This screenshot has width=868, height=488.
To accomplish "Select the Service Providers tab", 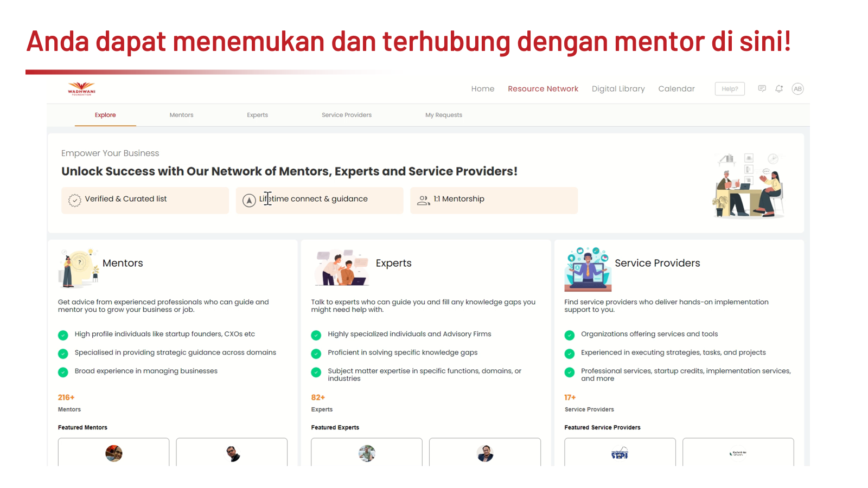I will (x=346, y=115).
